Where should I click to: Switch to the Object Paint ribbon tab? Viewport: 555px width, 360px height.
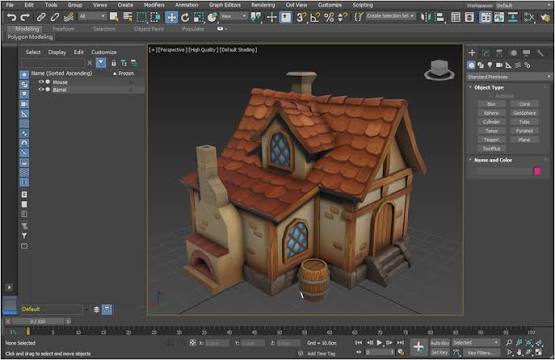pyautogui.click(x=149, y=29)
